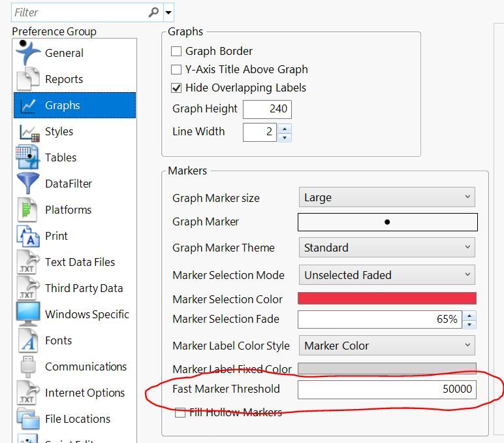Open the General preferences icon
504x443 pixels.
[x=28, y=52]
